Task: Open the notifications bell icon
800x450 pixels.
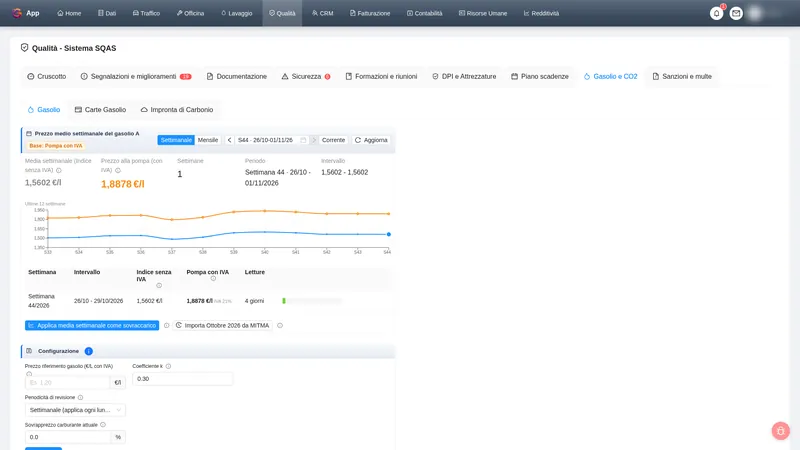Action: coord(716,13)
